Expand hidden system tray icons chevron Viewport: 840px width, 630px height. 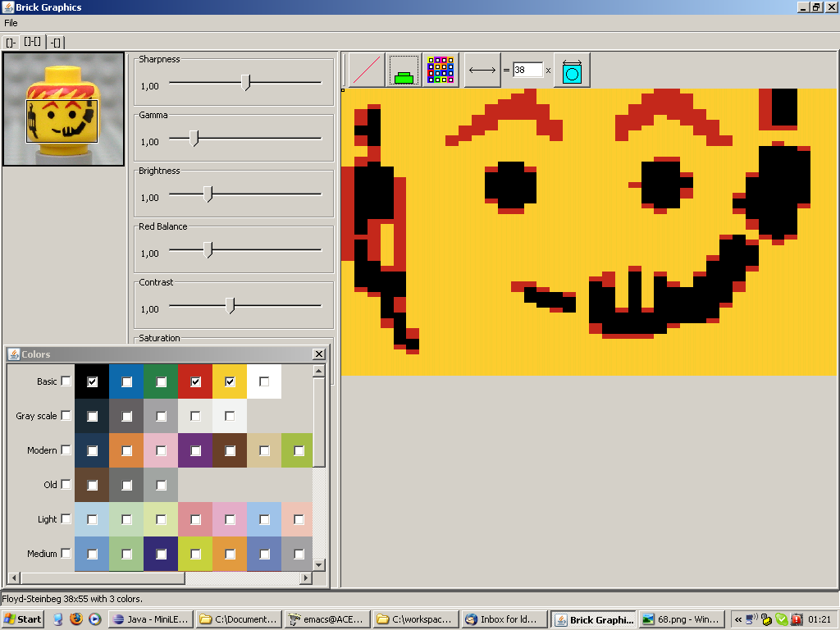(x=738, y=619)
